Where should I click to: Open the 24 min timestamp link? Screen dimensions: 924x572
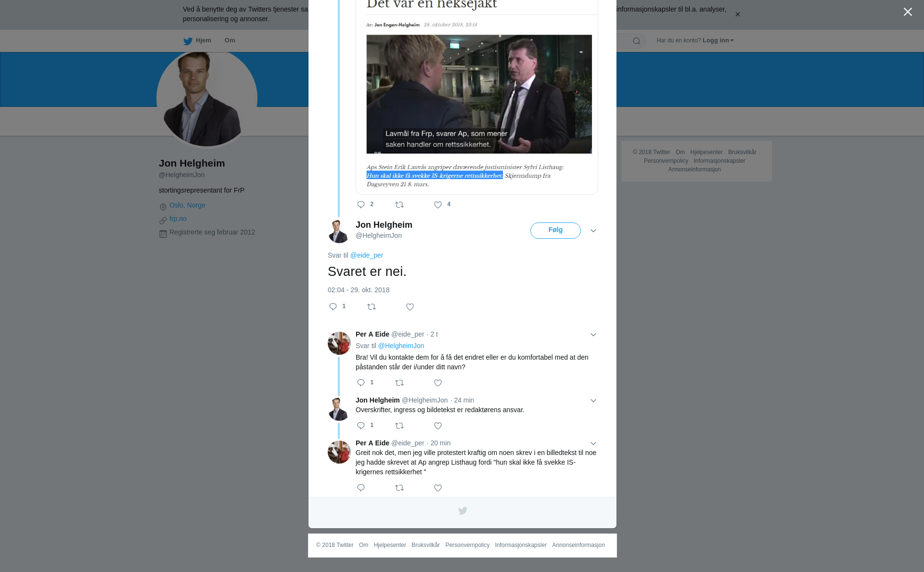pyautogui.click(x=464, y=400)
